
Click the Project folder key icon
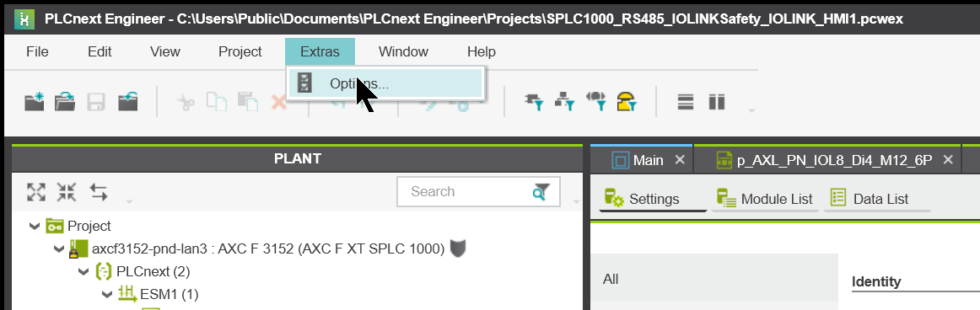pos(54,226)
